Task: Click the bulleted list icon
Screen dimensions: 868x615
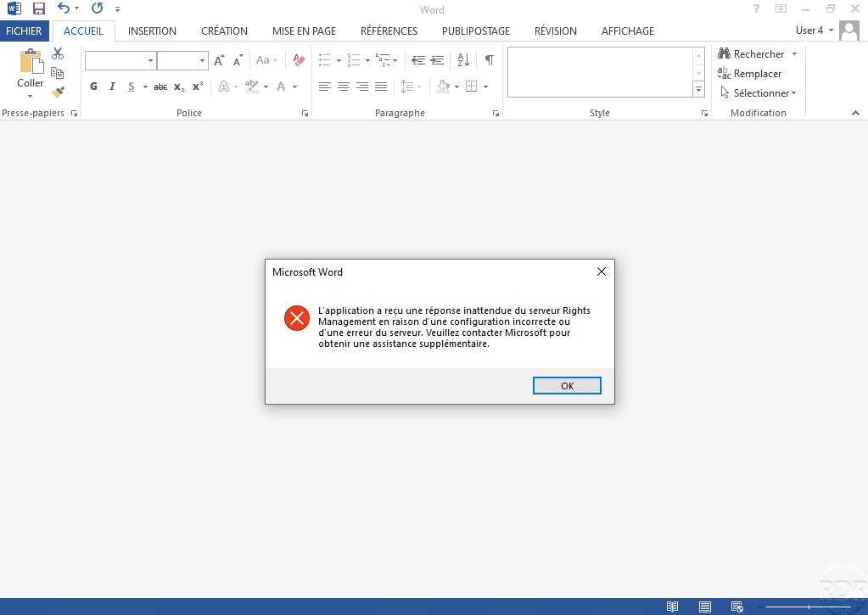Action: click(324, 60)
